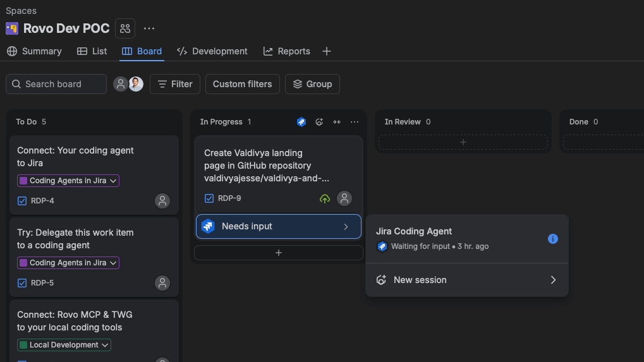Open assignee avatar on RDP-4 card
This screenshot has width=644, height=362.
(162, 201)
